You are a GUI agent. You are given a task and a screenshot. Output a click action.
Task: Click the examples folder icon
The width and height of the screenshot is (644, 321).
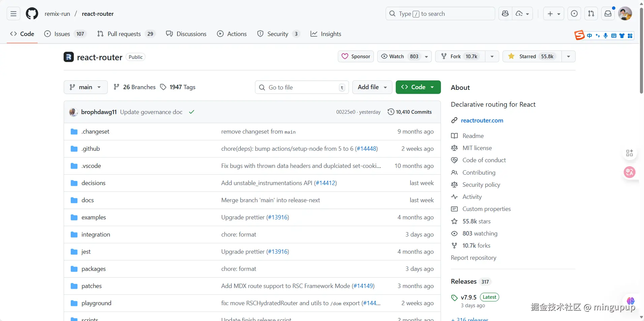tap(74, 217)
